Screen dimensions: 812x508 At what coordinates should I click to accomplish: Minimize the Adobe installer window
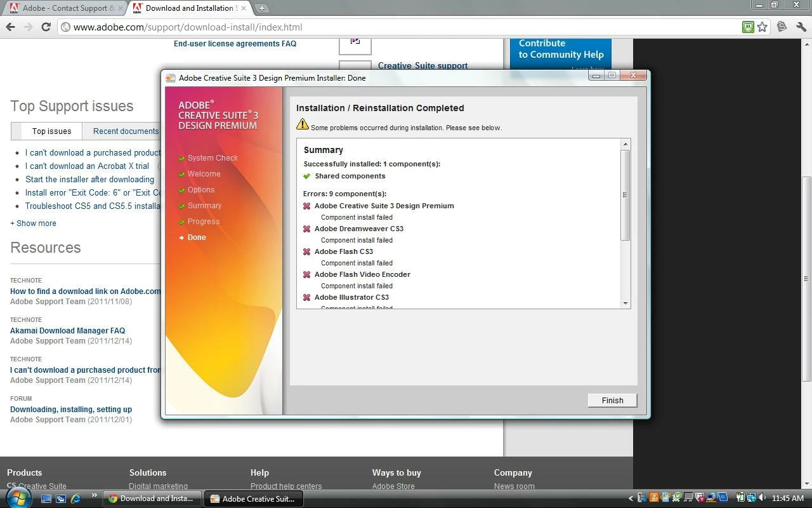point(596,76)
